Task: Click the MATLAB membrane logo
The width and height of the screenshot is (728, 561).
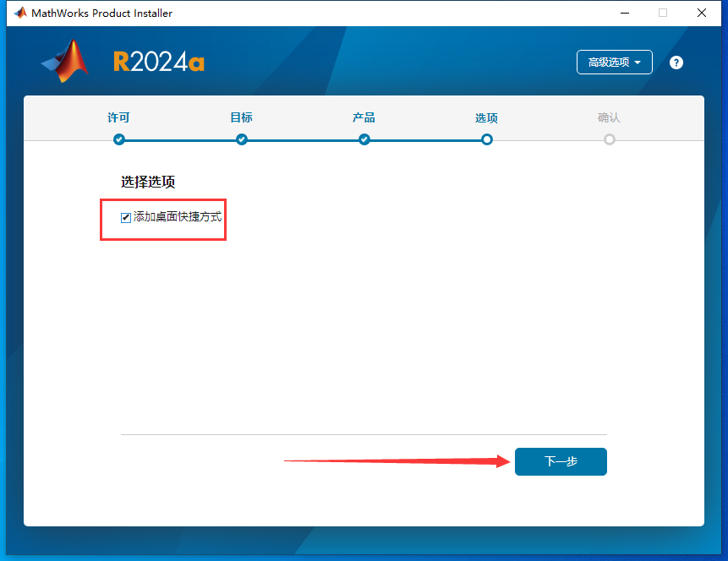Action: click(x=65, y=62)
